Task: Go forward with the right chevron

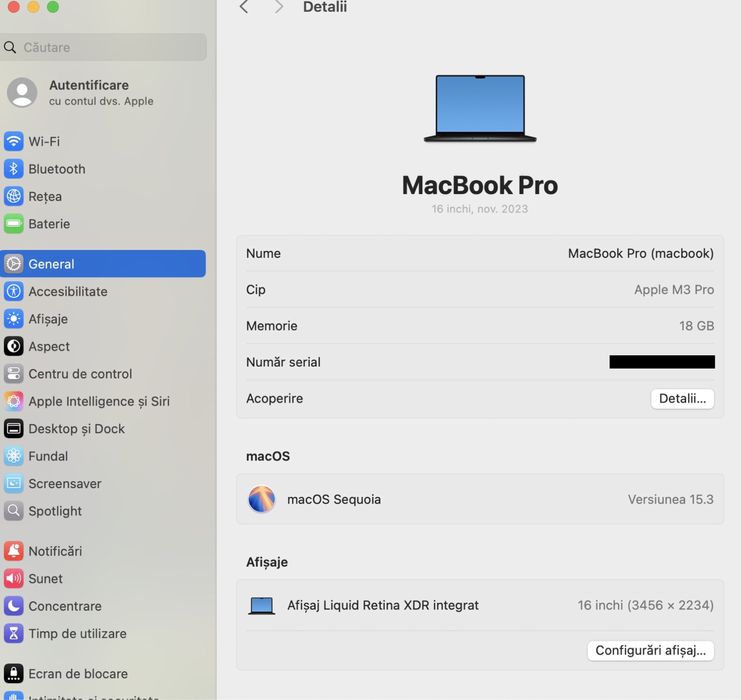Action: click(279, 7)
